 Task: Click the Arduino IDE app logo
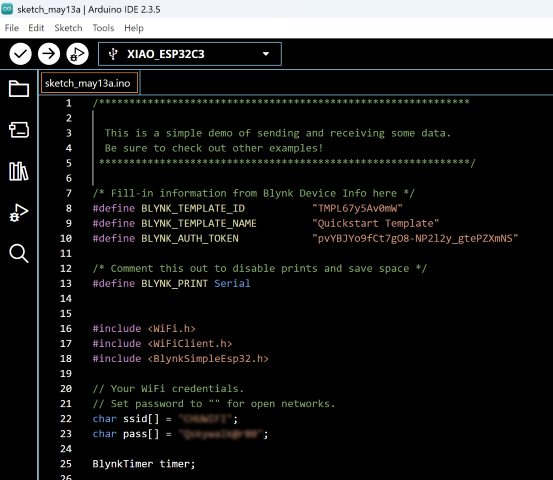tap(7, 9)
